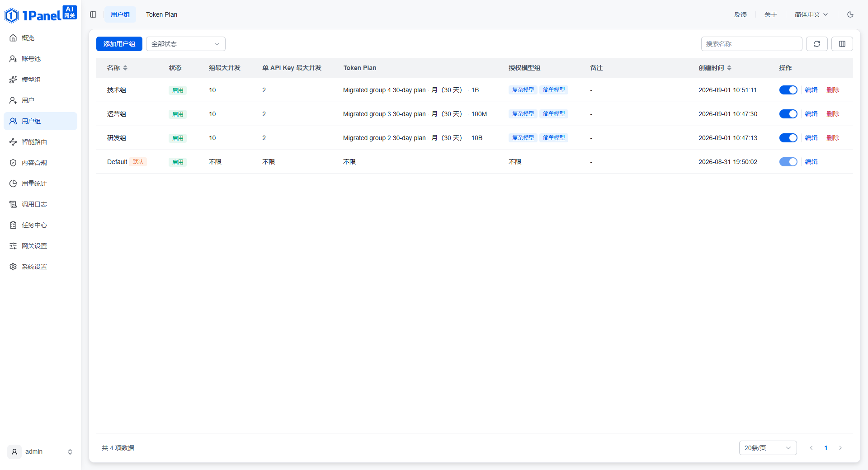Viewport: 868px width, 470px height.
Task: Navigate to 用户 users page
Action: pyautogui.click(x=41, y=100)
